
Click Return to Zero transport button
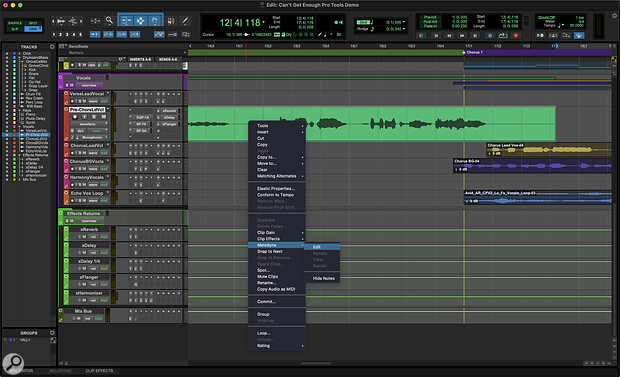[x=436, y=36]
